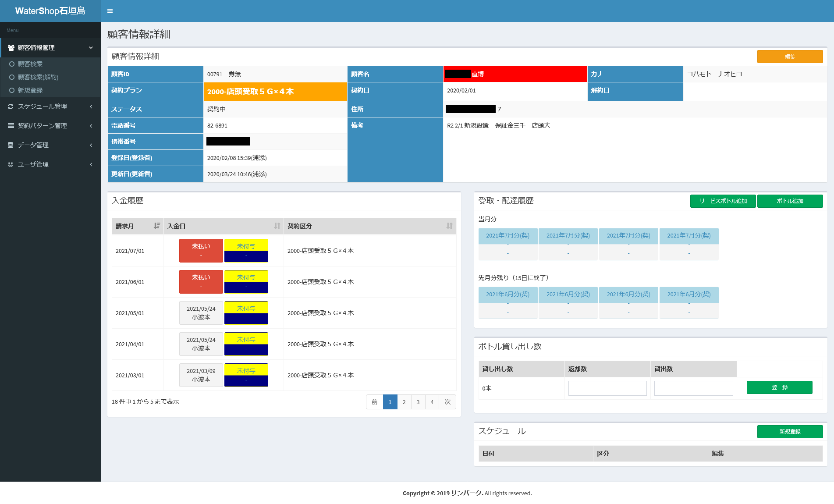
Task: Click the ユーザ管理 smiley icon
Action: point(11,164)
